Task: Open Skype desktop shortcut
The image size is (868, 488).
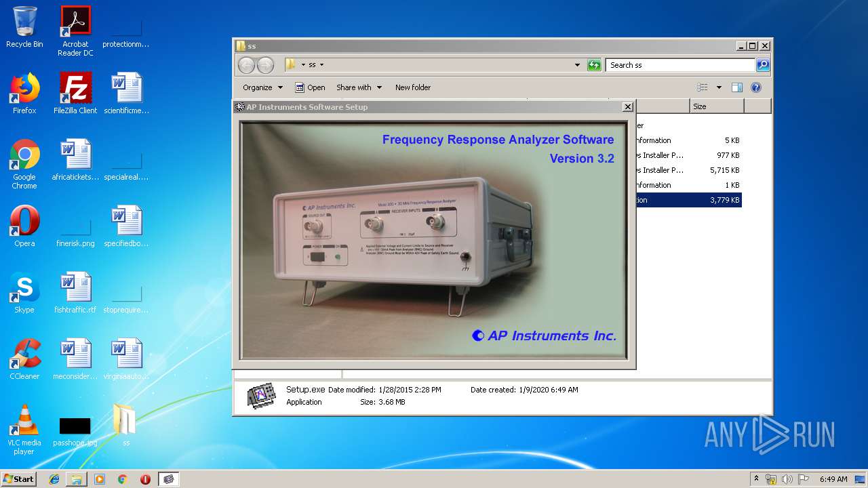Action: [24, 293]
